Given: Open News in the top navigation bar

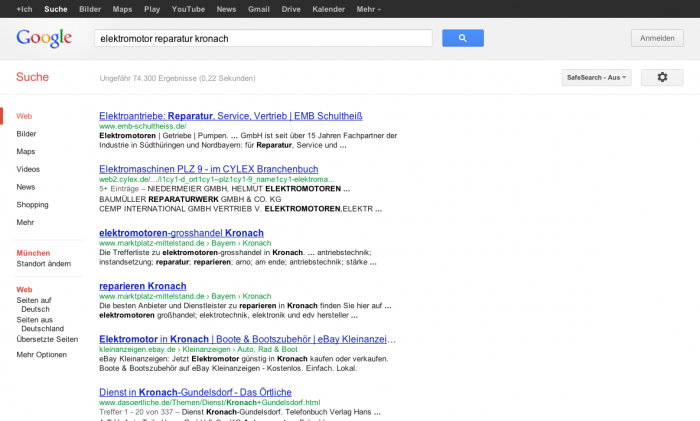Looking at the screenshot, I should (x=226, y=9).
